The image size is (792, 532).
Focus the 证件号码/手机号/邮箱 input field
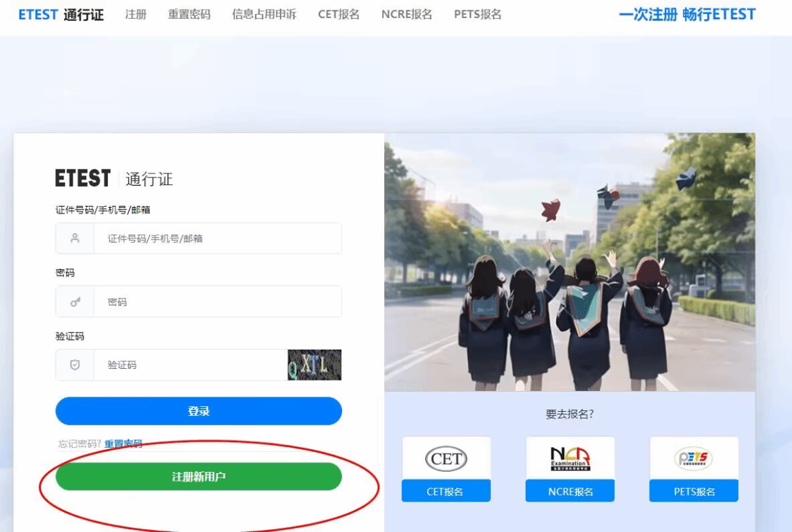pyautogui.click(x=217, y=238)
